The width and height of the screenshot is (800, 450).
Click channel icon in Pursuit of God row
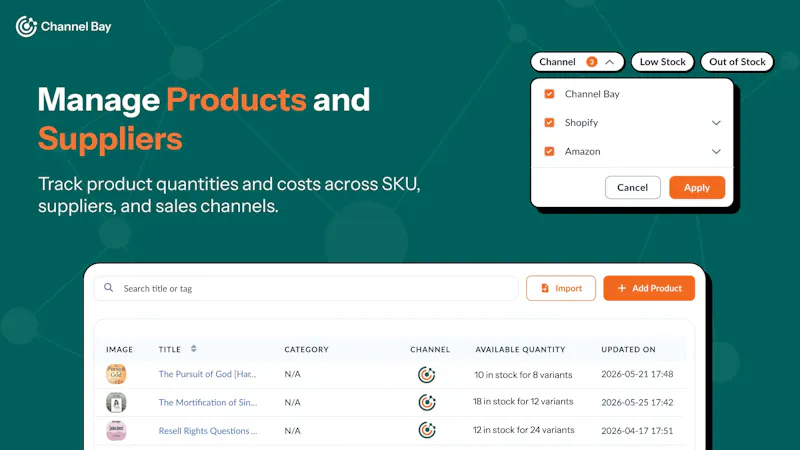tap(427, 374)
